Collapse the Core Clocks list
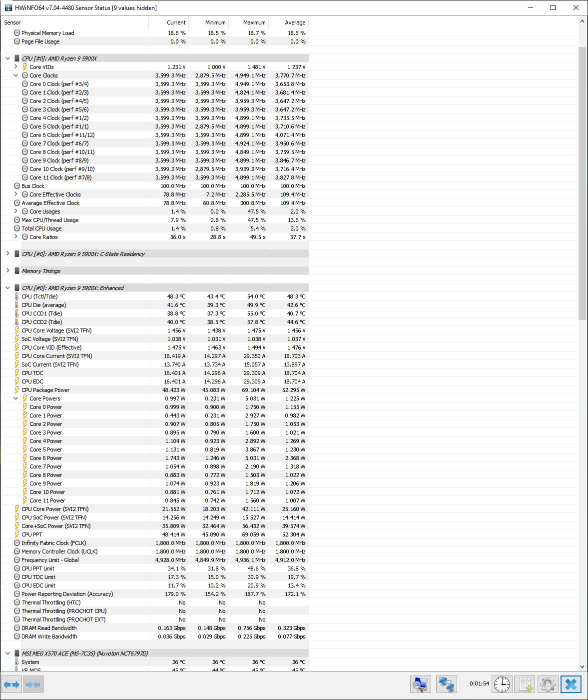Screen dimensions: 588x700 point(15,75)
